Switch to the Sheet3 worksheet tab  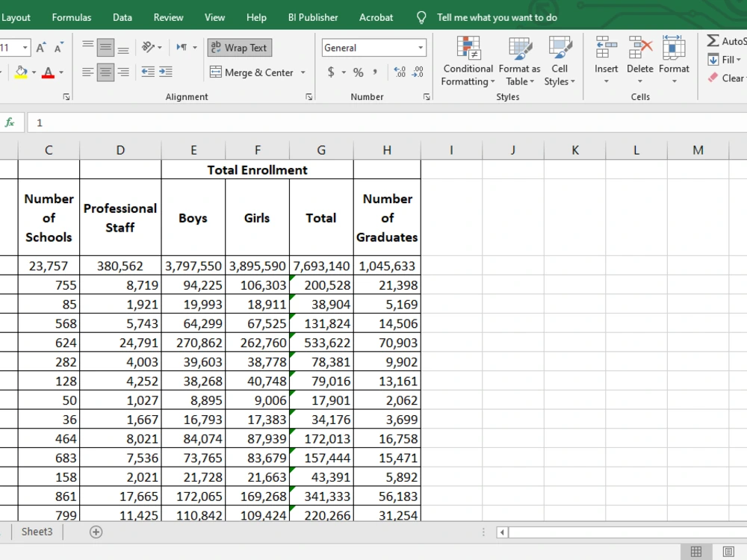[x=37, y=532]
